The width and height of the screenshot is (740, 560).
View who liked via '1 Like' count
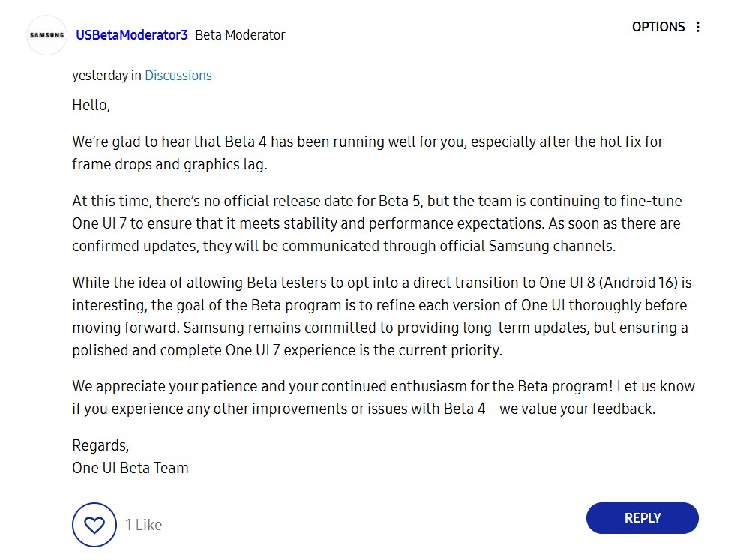143,525
